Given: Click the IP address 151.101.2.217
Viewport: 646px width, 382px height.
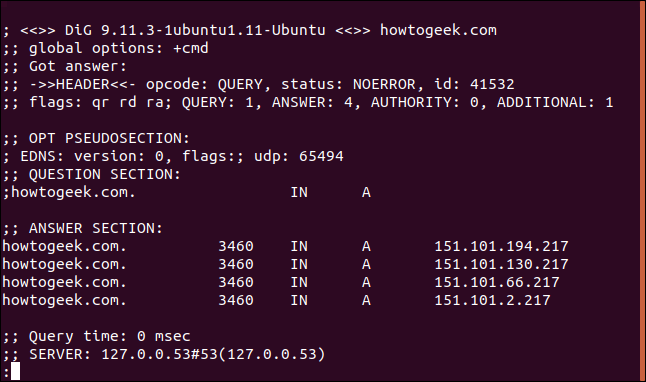Looking at the screenshot, I should coord(492,300).
